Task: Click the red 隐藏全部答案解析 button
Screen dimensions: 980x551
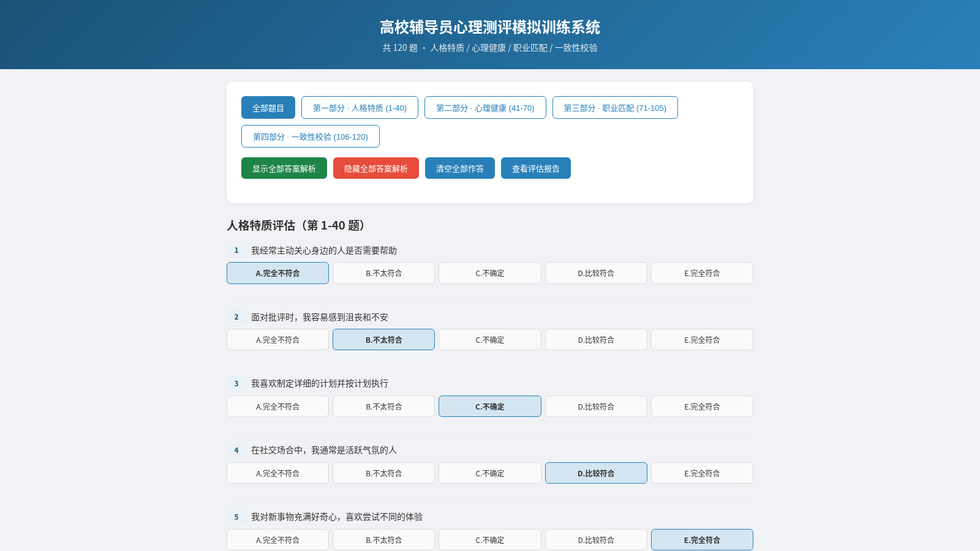Action: 376,168
